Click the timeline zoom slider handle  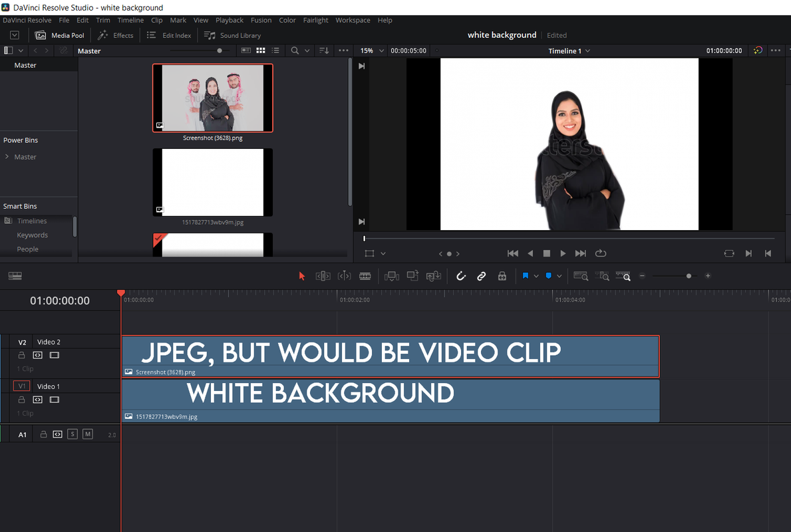click(689, 276)
